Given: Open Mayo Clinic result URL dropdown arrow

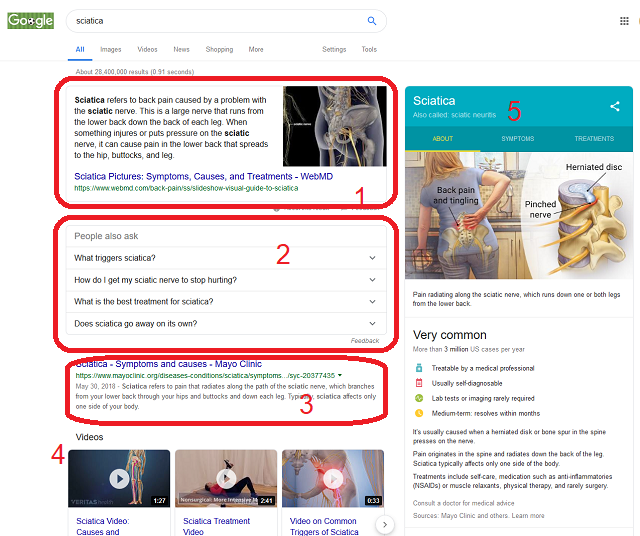Looking at the screenshot, I should pyautogui.click(x=340, y=375).
